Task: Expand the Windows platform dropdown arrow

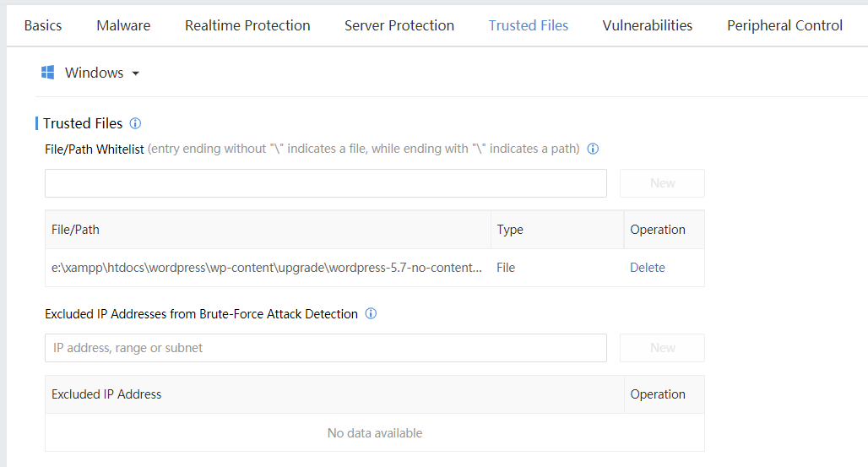Action: (x=136, y=73)
